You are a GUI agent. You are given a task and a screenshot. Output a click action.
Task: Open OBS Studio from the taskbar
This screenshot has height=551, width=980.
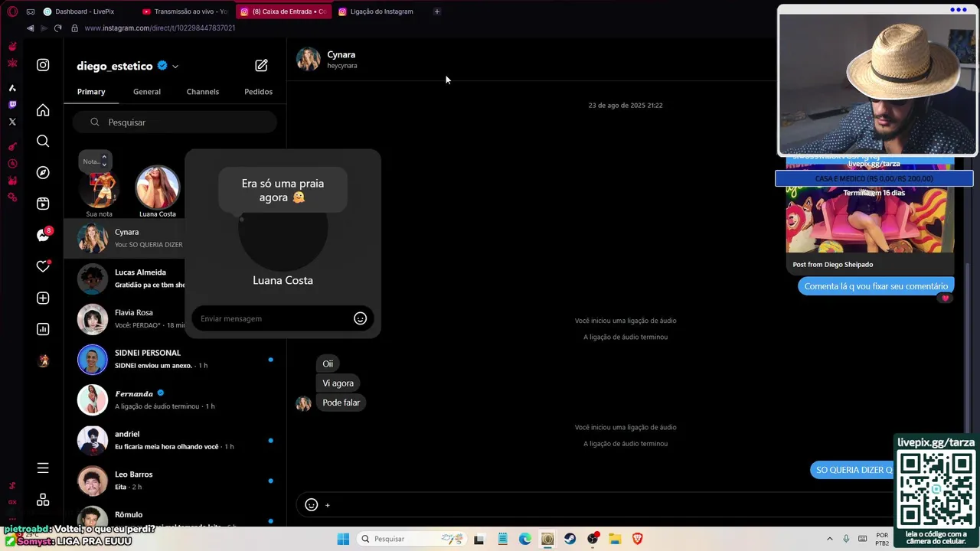pyautogui.click(x=593, y=539)
